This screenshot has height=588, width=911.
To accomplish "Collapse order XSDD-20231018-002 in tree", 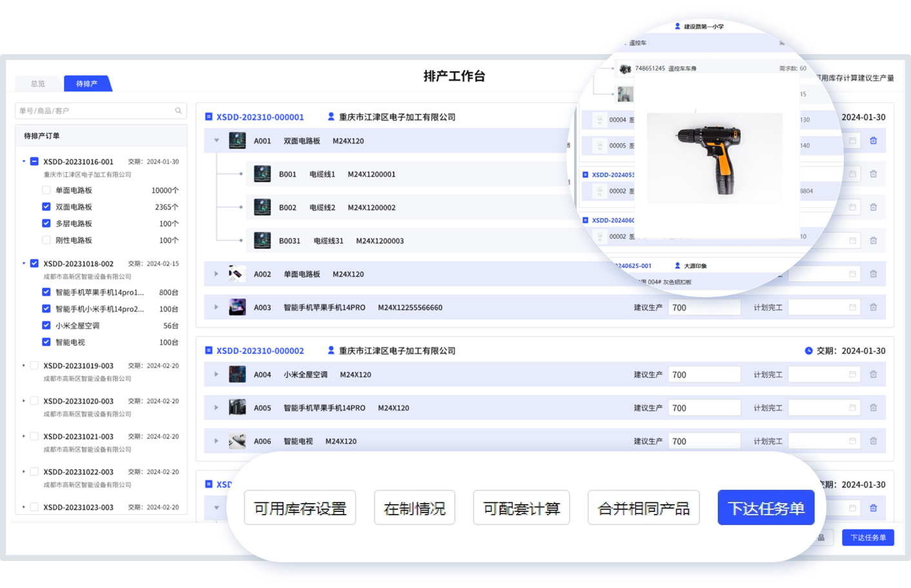I will [x=24, y=264].
